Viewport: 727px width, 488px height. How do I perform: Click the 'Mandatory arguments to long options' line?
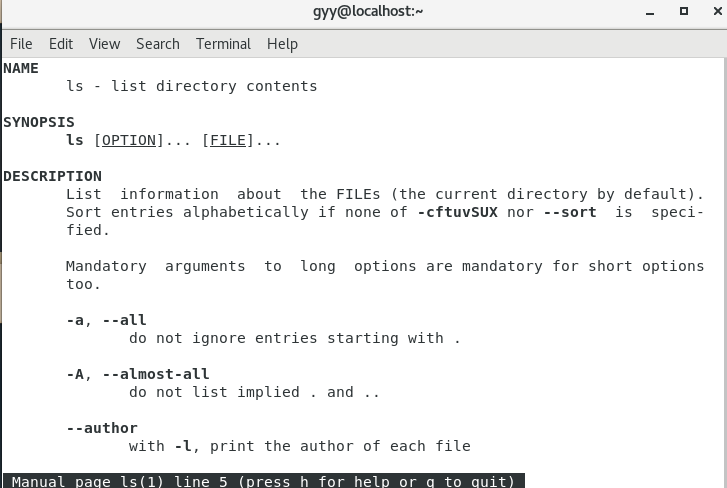coord(385,266)
